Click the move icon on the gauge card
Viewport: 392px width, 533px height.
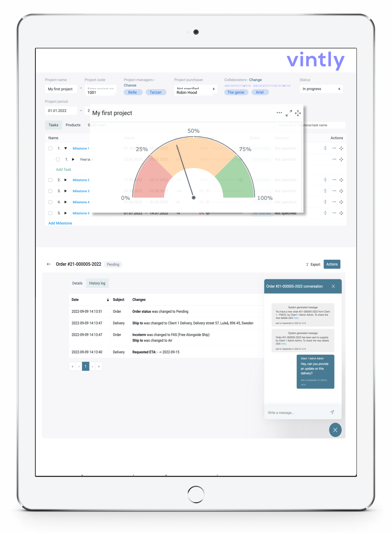point(298,113)
